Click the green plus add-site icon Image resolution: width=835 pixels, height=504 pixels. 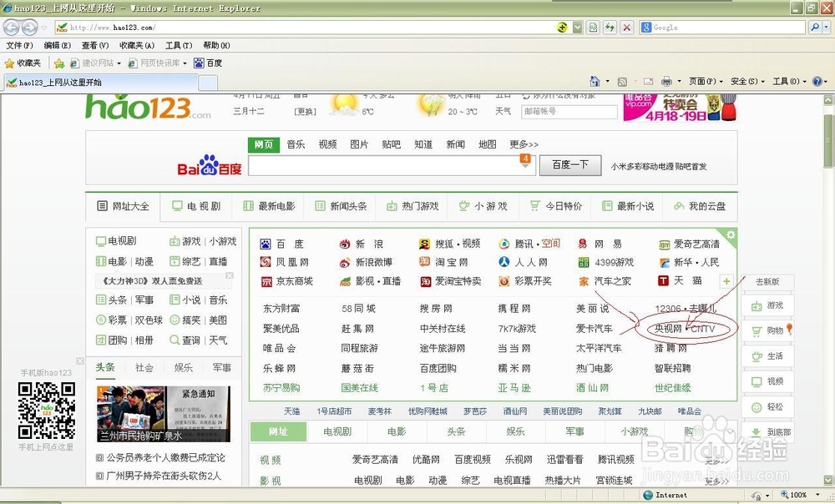coord(726,281)
